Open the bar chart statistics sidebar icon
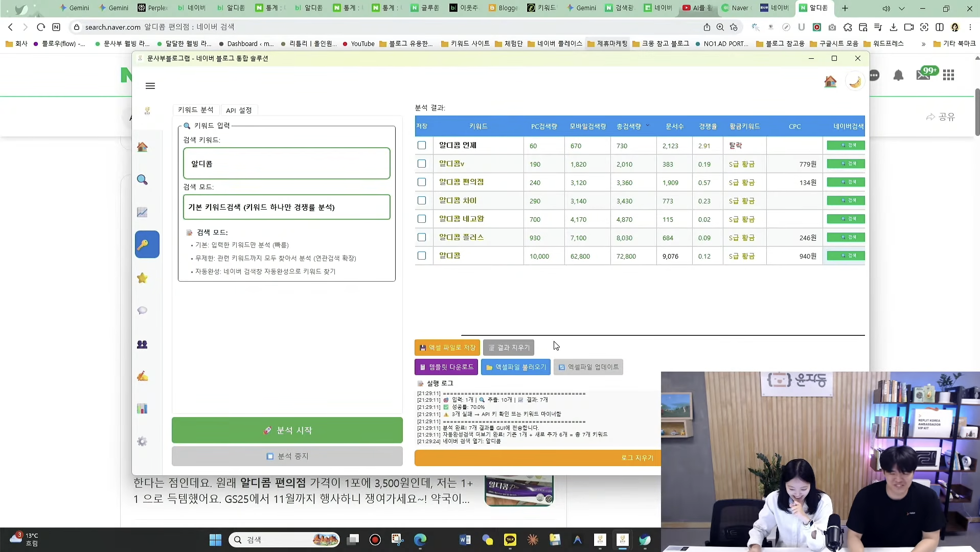This screenshot has width=980, height=552. 142,409
